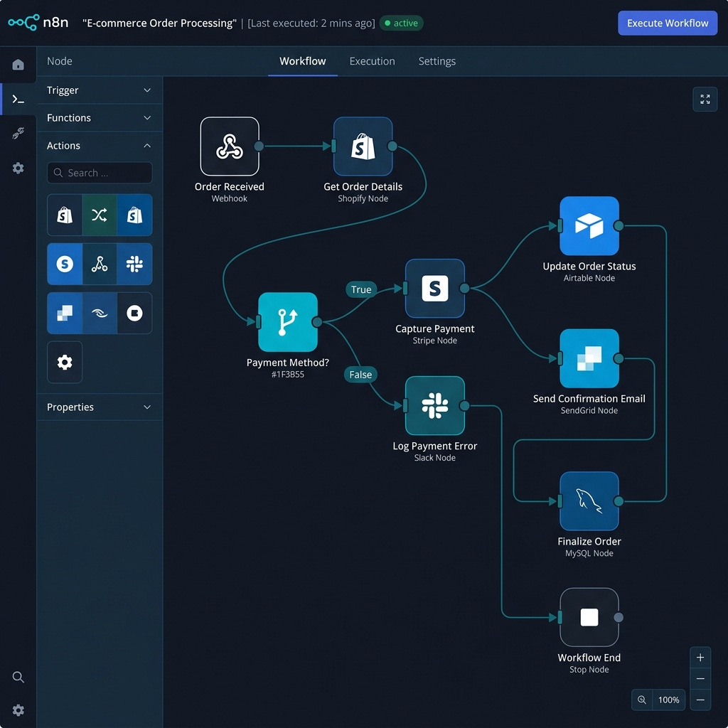
Task: Click output connector of Order Received node
Action: point(259,146)
